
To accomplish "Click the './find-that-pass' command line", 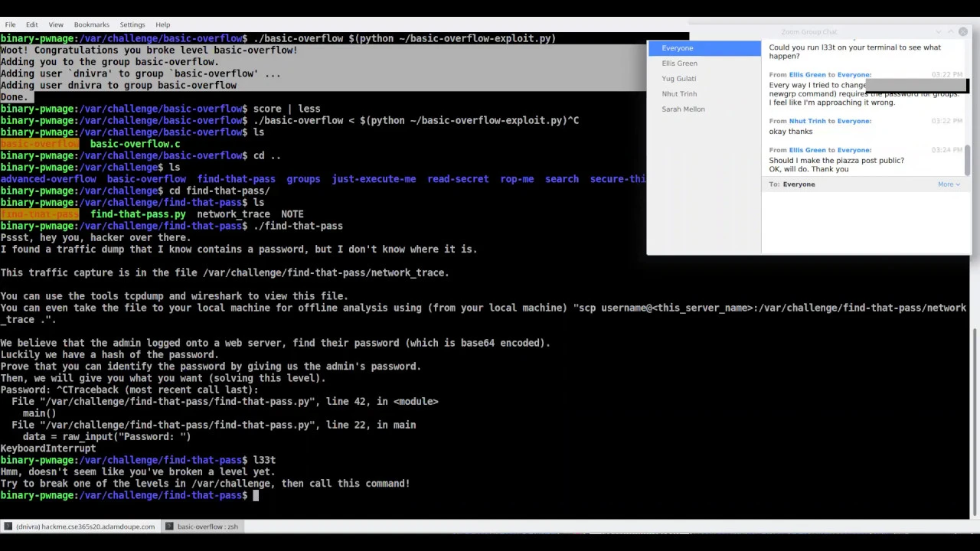I will point(298,226).
